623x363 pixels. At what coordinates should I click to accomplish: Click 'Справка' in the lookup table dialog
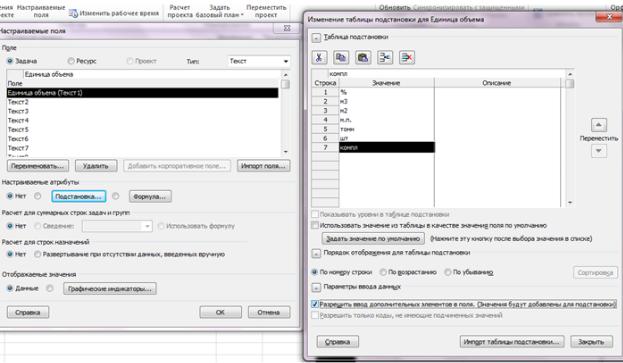pos(338,342)
